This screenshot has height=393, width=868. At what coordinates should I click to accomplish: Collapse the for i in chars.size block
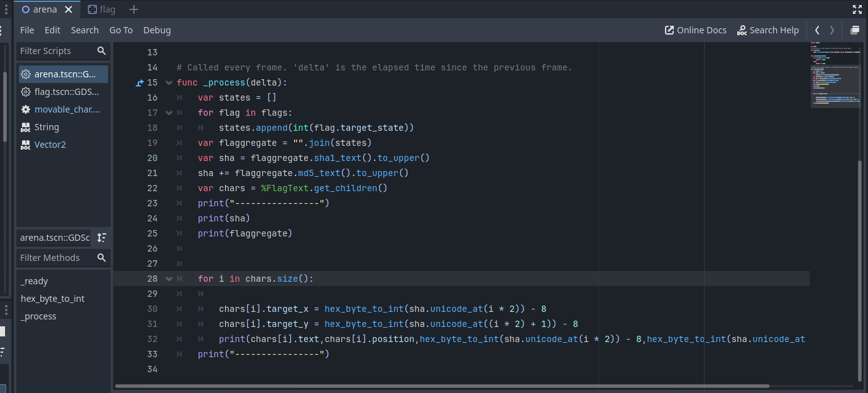[168, 279]
